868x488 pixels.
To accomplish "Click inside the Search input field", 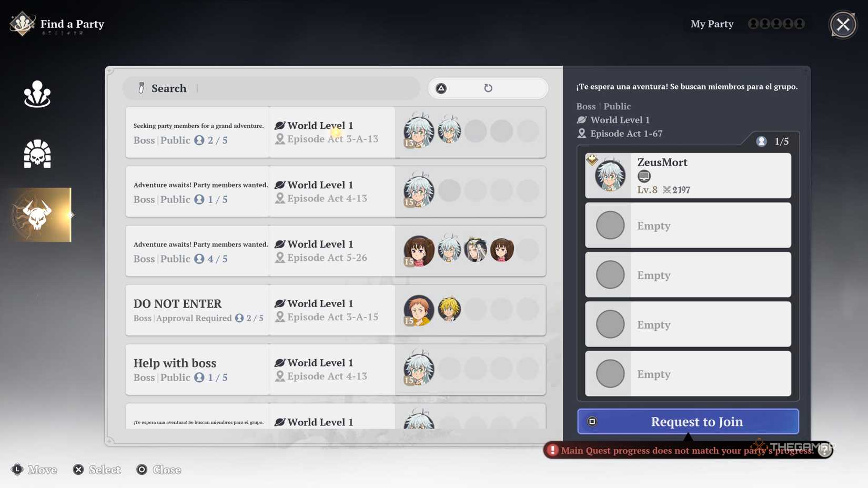I will click(x=263, y=88).
